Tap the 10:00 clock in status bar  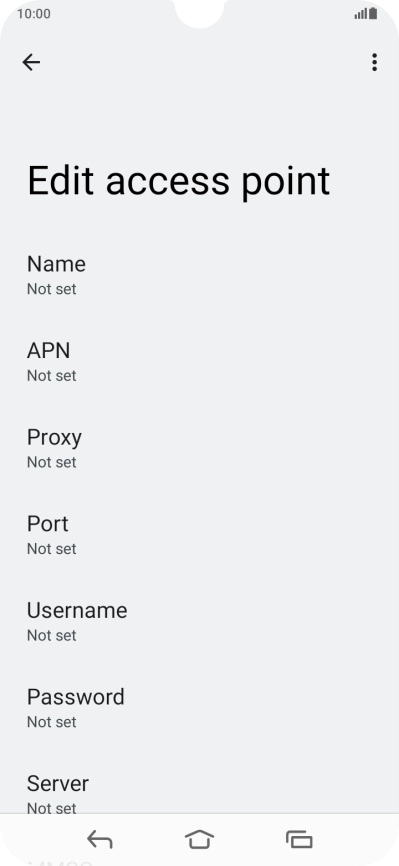pyautogui.click(x=34, y=14)
